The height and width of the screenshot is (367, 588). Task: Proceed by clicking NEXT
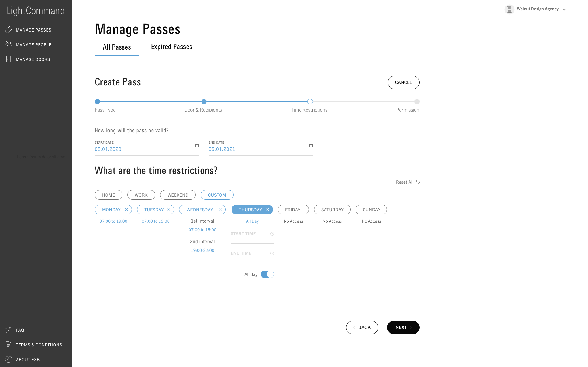click(403, 327)
